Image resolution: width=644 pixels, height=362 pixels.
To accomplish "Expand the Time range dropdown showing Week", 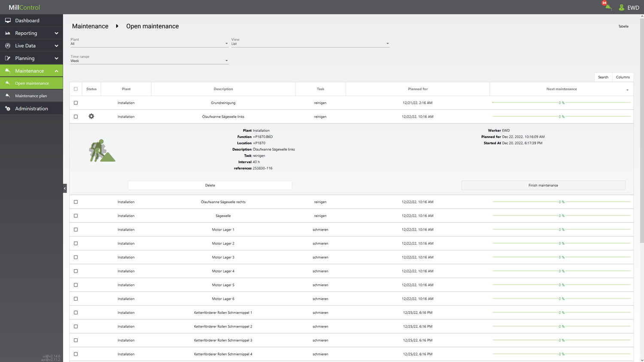I will tap(149, 61).
